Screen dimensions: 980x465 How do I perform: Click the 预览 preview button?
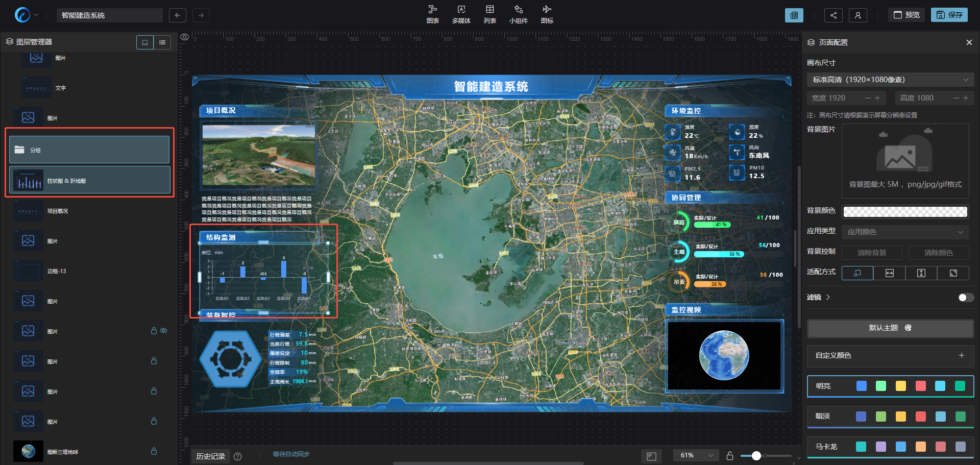(x=906, y=15)
